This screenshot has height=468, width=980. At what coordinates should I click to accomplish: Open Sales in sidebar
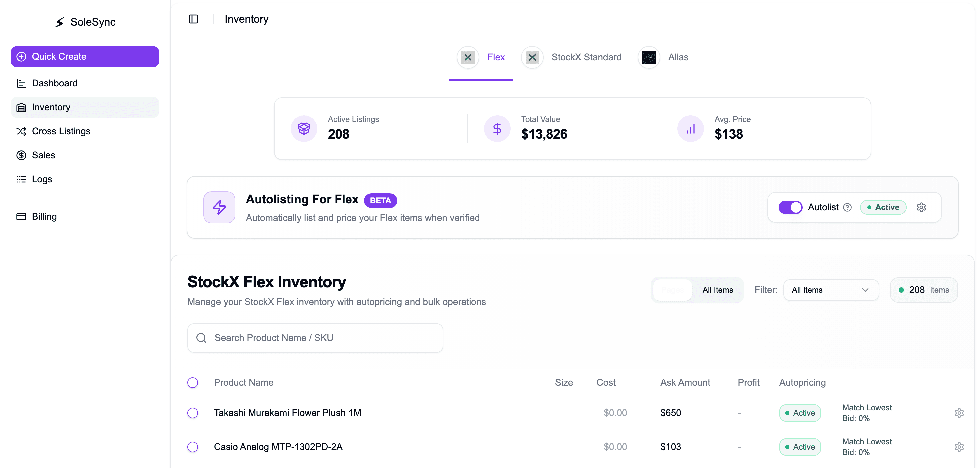[85, 155]
